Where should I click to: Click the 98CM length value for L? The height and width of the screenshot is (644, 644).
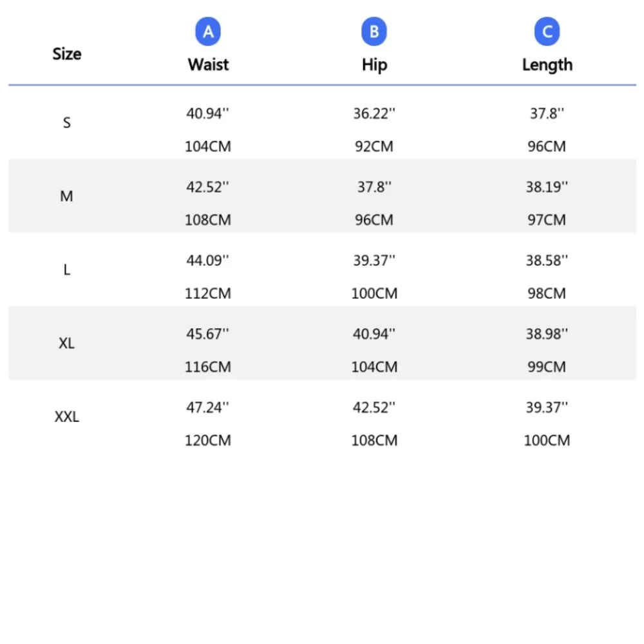pos(547,294)
